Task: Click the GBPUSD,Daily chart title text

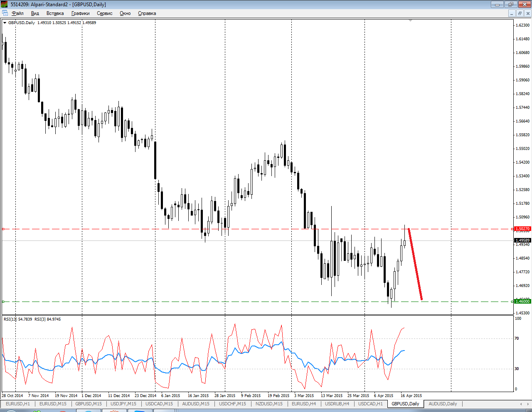Action: [x=22, y=23]
